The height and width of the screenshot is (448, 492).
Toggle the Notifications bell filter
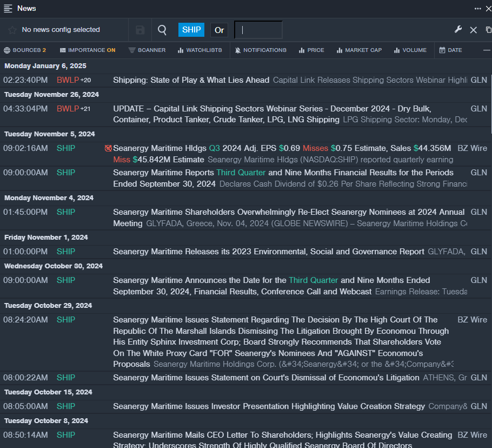pyautogui.click(x=261, y=50)
